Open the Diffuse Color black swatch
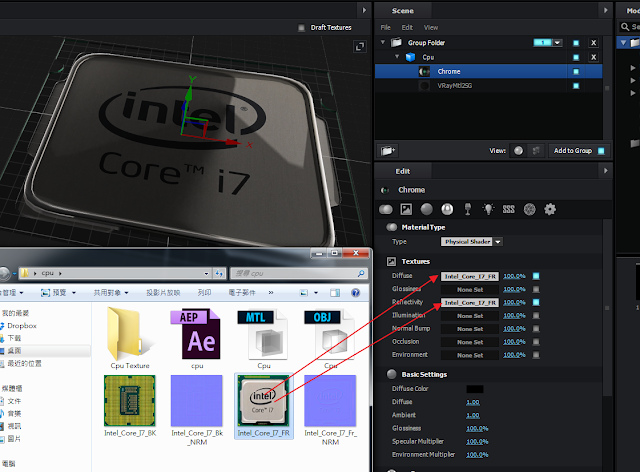The image size is (640, 472). (475, 389)
